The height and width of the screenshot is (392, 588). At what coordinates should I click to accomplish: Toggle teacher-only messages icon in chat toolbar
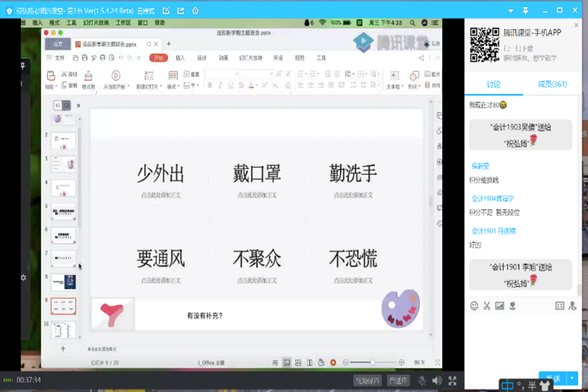click(572, 306)
